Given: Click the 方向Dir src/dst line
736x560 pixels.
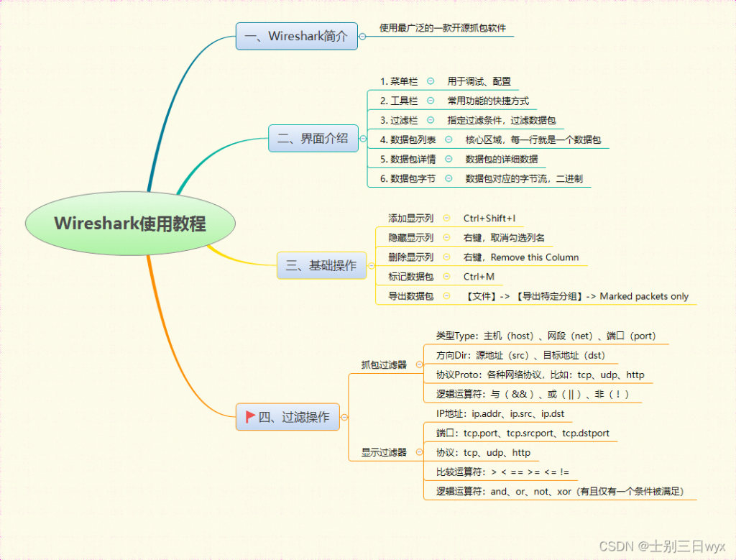Looking at the screenshot, I should point(520,355).
